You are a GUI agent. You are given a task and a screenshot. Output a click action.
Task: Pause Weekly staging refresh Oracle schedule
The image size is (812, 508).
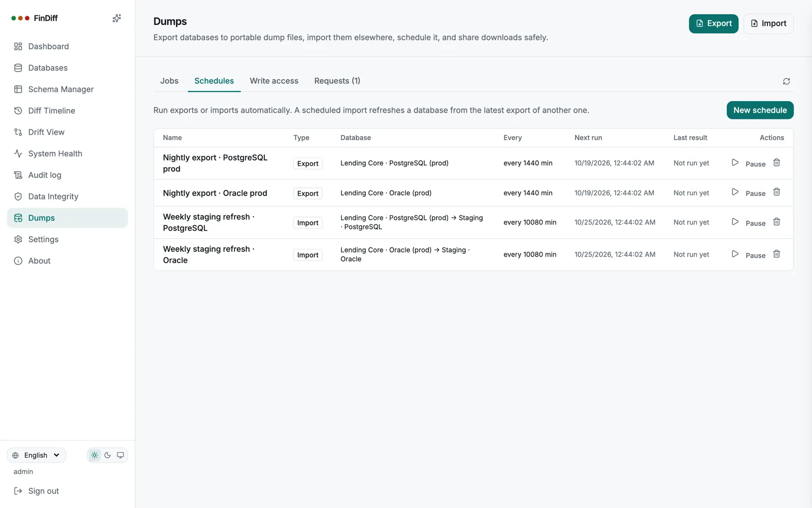755,256
